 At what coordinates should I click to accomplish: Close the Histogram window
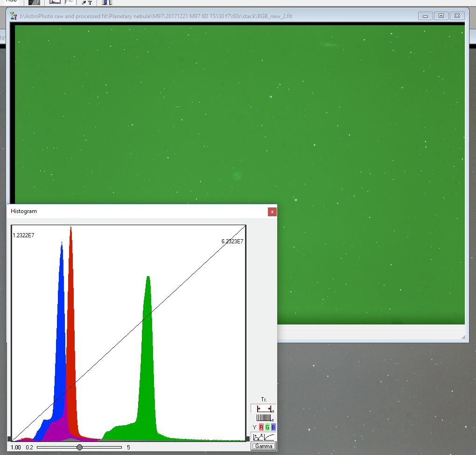[272, 212]
